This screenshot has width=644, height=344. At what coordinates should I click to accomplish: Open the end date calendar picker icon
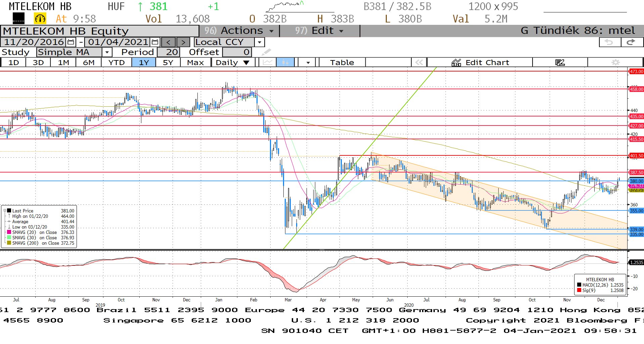pyautogui.click(x=155, y=42)
